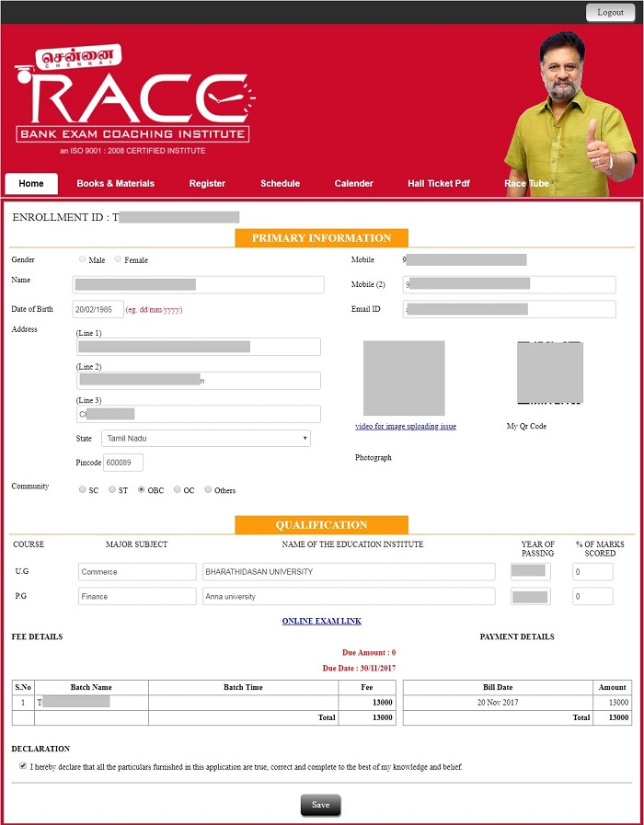Open the Home tab
644x825 pixels.
coord(31,184)
